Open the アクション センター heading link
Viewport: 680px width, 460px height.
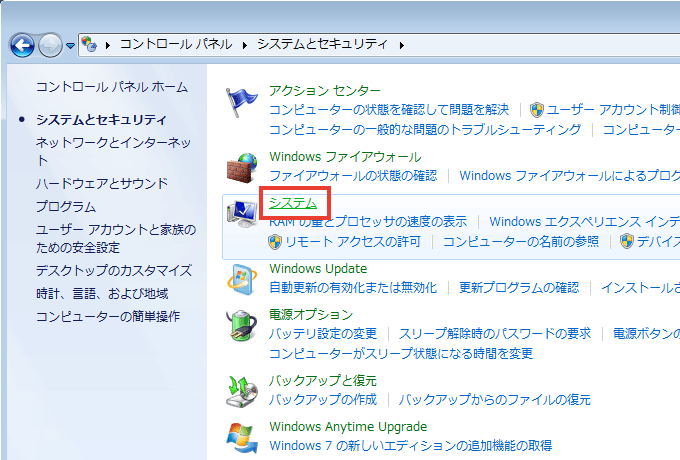[324, 91]
